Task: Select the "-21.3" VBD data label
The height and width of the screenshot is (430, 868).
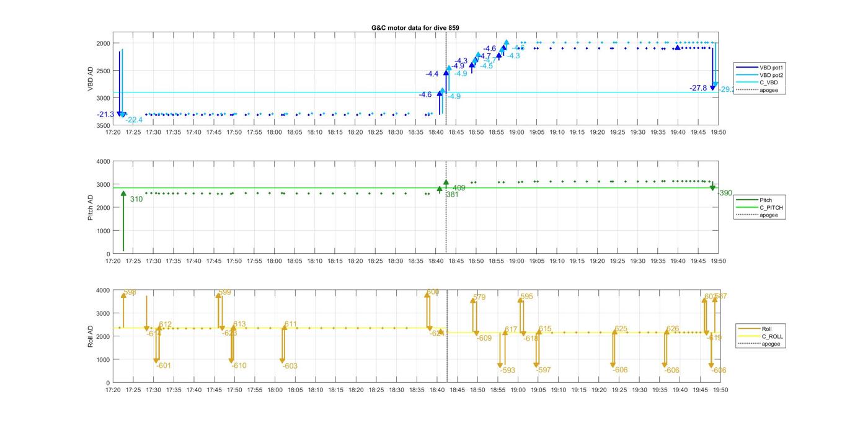Action: 105,115
